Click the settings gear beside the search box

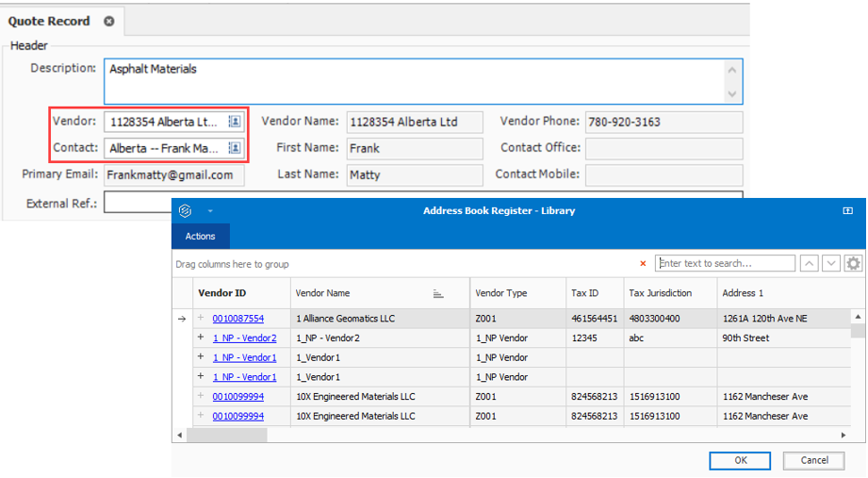pos(854,264)
